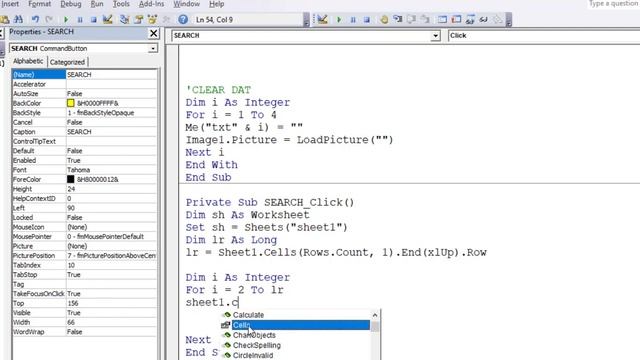
Task: Toggle Design Mode icon in the Standard toolbar
Action: click(x=108, y=19)
